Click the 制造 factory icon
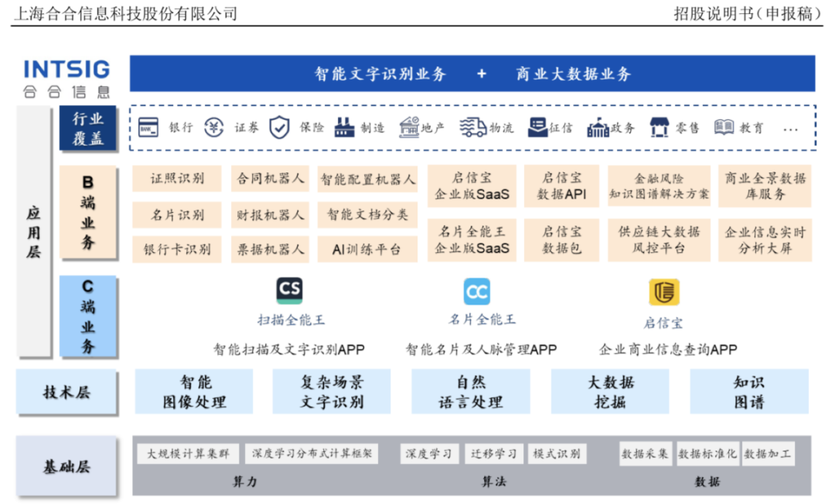This screenshot has width=835, height=504. 344,128
